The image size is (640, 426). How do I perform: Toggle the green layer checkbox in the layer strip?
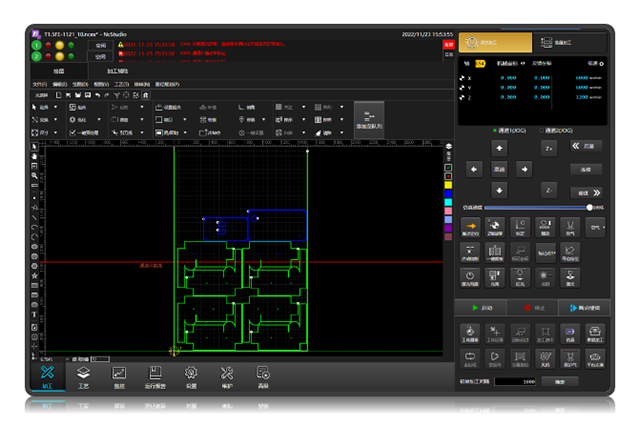449,168
